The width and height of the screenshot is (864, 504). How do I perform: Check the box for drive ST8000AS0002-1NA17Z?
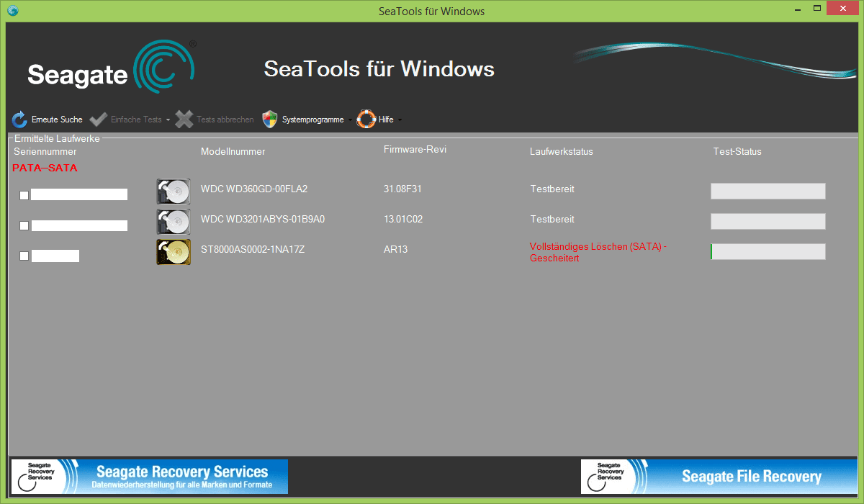24,256
